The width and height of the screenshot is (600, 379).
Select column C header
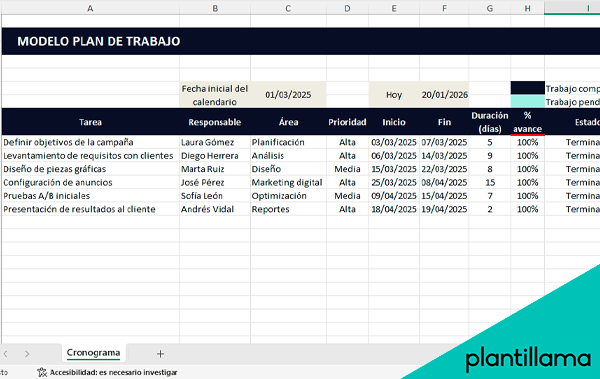click(289, 8)
